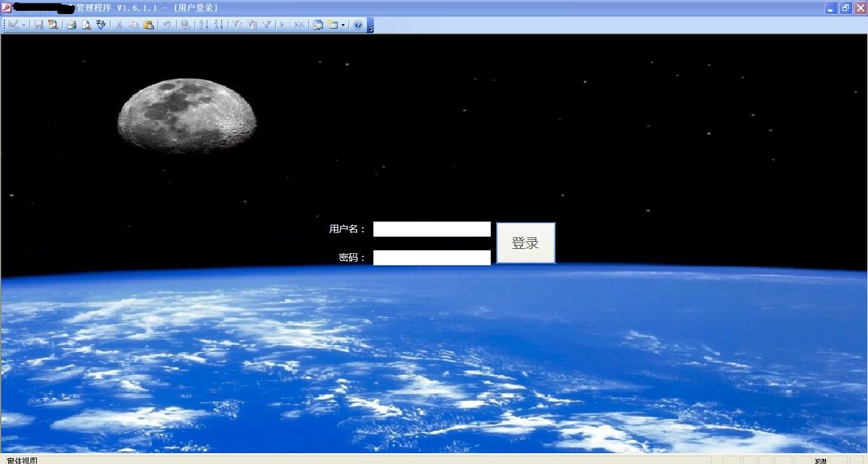
Task: Click the Print icon
Action: click(71, 25)
